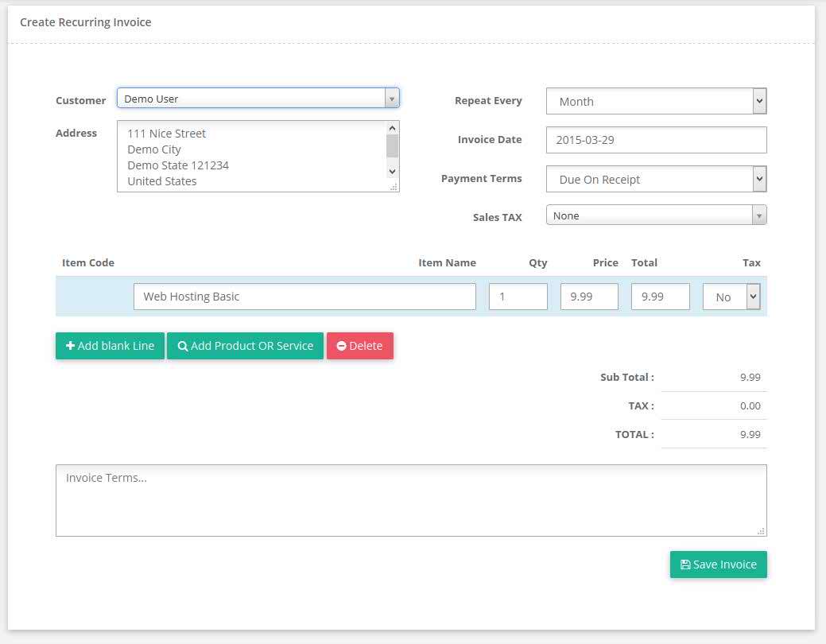The height and width of the screenshot is (644, 826).
Task: Click the Item Name column header
Action: (448, 262)
